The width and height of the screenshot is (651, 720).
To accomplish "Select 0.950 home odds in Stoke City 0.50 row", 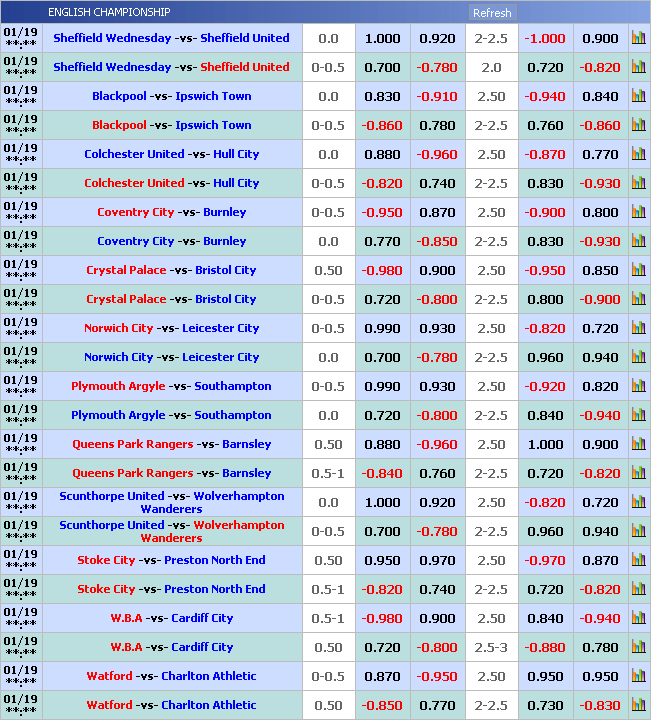I will [382, 560].
